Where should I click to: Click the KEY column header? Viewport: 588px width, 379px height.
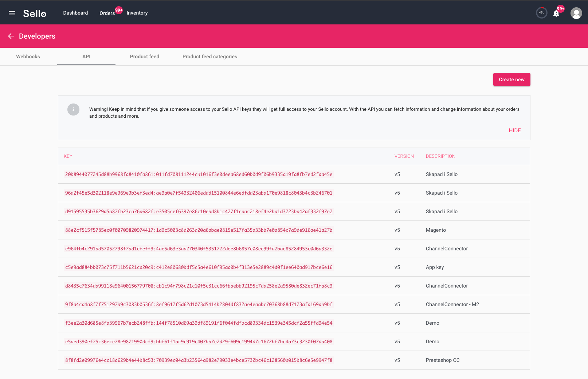(x=68, y=156)
